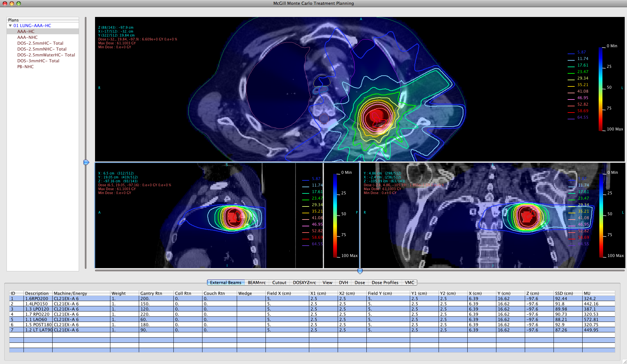The height and width of the screenshot is (364, 627).
Task: Click the 5.87 isodose legend in axial view
Action: tap(577, 52)
